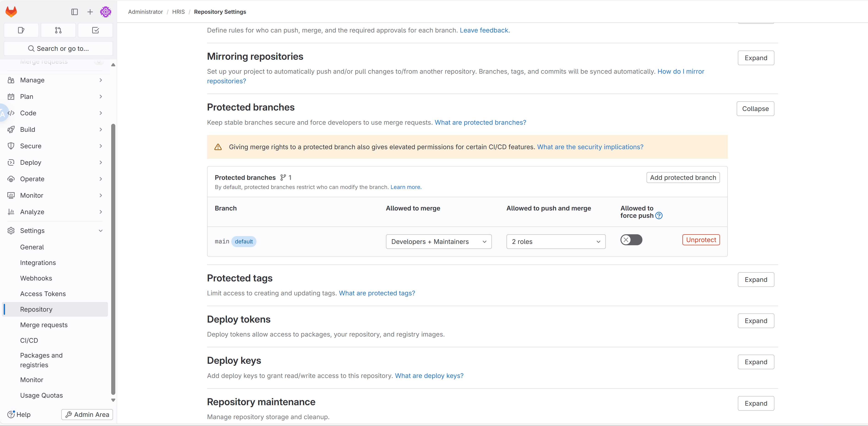Viewport: 868px width, 426px height.
Task: Click Add protected branch button
Action: coord(683,178)
